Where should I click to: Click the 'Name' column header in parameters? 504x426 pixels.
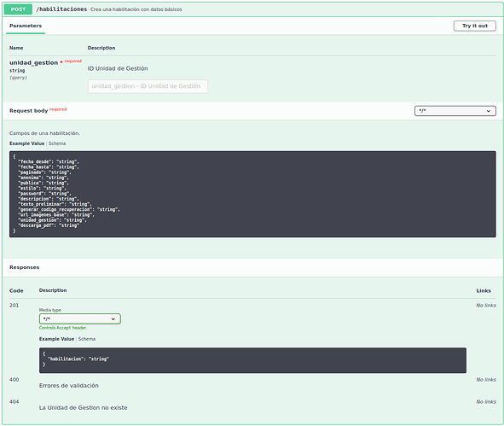(x=16, y=48)
